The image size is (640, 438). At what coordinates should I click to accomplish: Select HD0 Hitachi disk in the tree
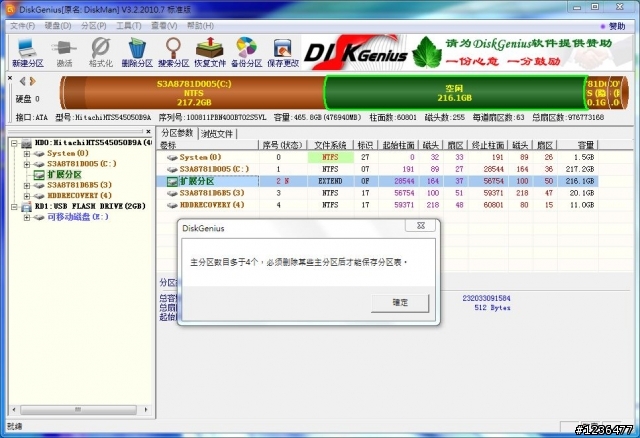(x=93, y=143)
